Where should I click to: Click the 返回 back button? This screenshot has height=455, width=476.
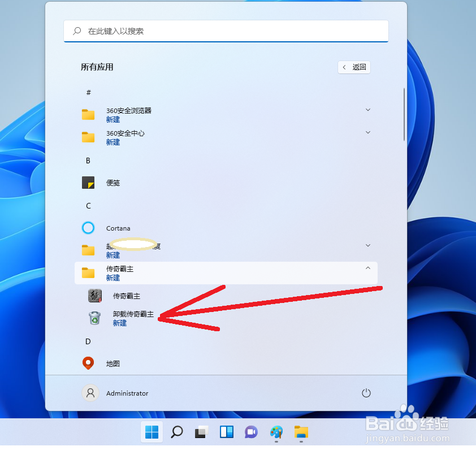[x=354, y=67]
